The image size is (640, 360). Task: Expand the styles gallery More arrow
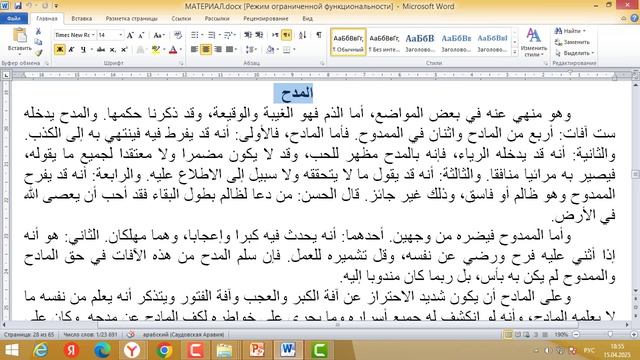(515, 52)
